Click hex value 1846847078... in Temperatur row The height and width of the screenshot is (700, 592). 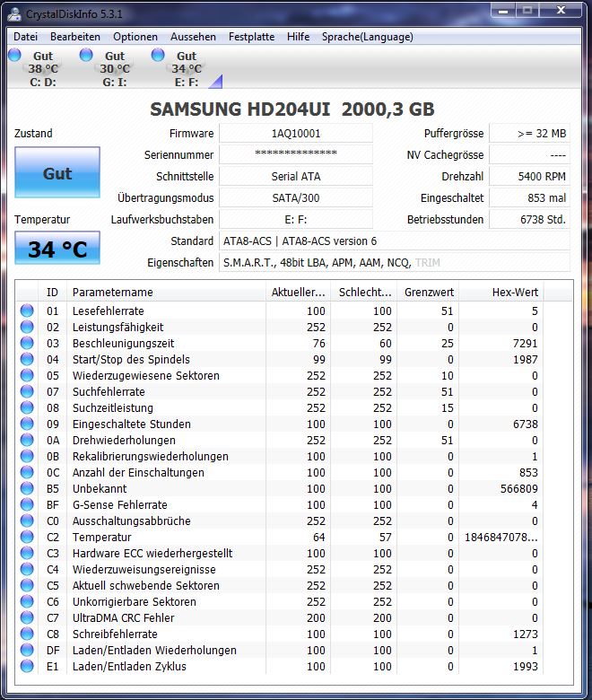click(x=501, y=537)
